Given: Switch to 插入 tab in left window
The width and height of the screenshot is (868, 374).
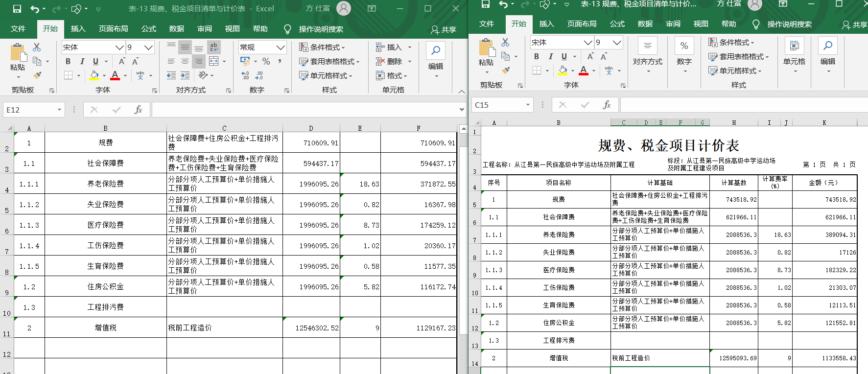Looking at the screenshot, I should click(78, 29).
